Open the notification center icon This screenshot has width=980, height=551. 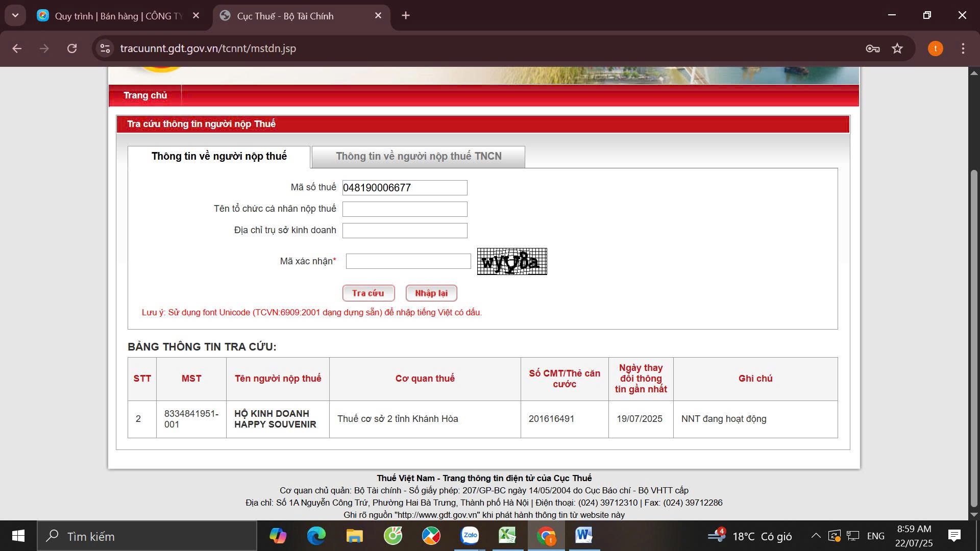tap(954, 536)
